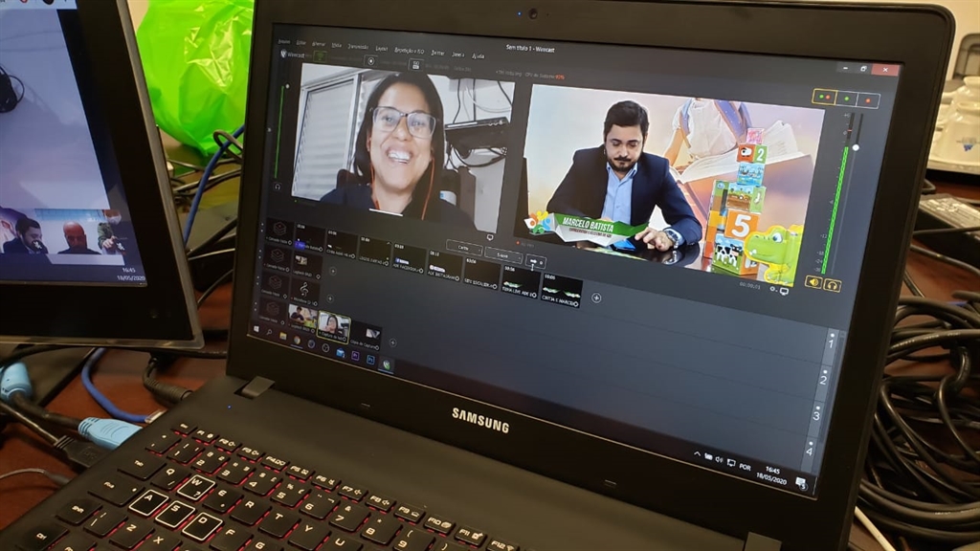Screen dimensions: 980x551
Task: Select the Instagram shot in the first layer
Action: [444, 264]
